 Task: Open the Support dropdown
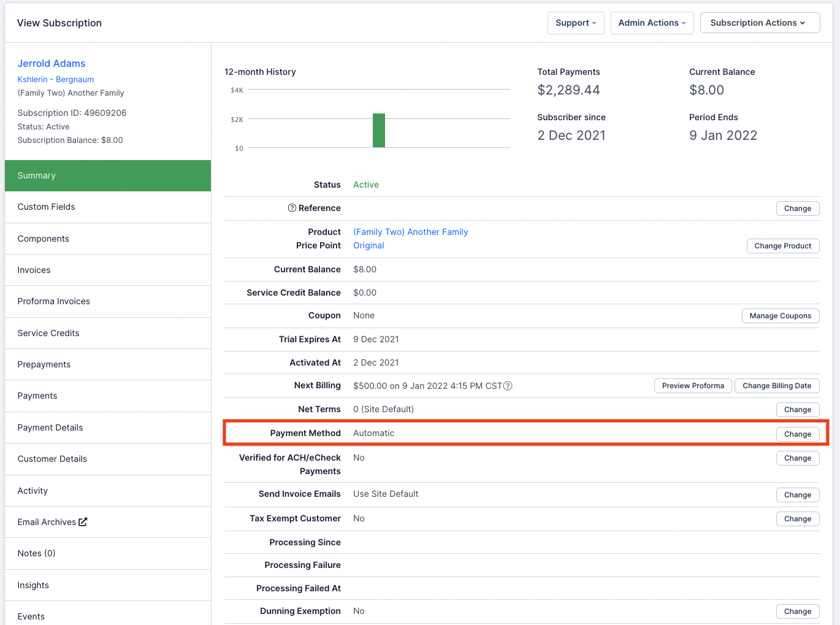pyautogui.click(x=575, y=23)
